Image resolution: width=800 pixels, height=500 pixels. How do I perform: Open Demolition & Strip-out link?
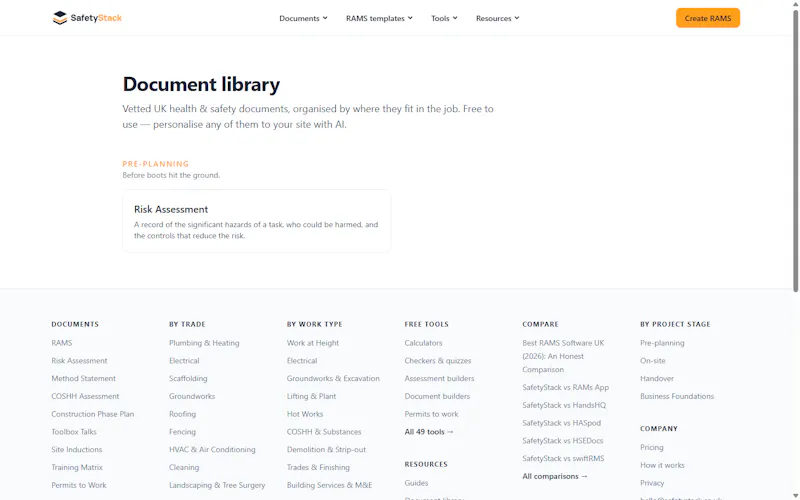click(x=326, y=449)
